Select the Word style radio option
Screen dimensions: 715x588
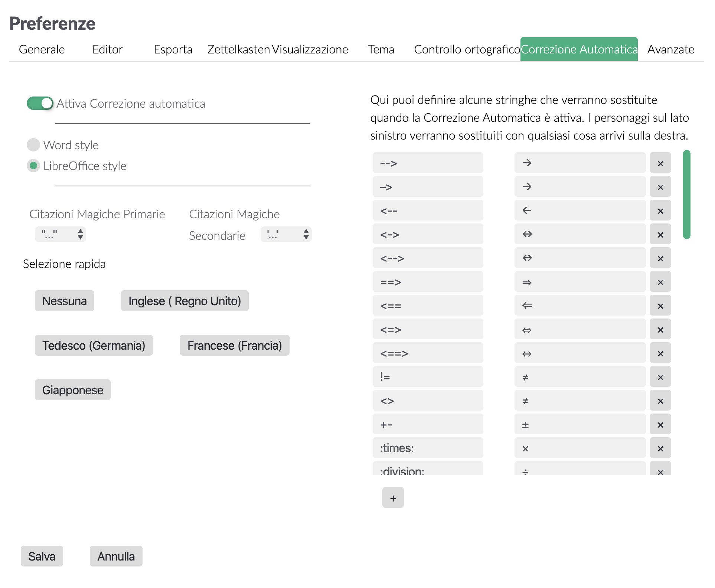(x=33, y=145)
